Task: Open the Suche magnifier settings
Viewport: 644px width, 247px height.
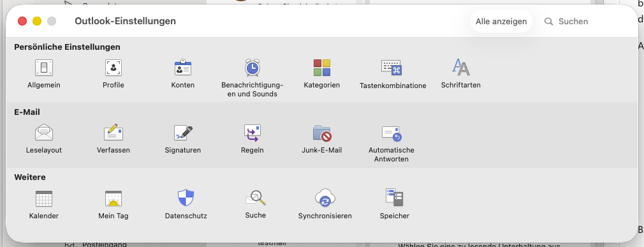Action: [256, 198]
